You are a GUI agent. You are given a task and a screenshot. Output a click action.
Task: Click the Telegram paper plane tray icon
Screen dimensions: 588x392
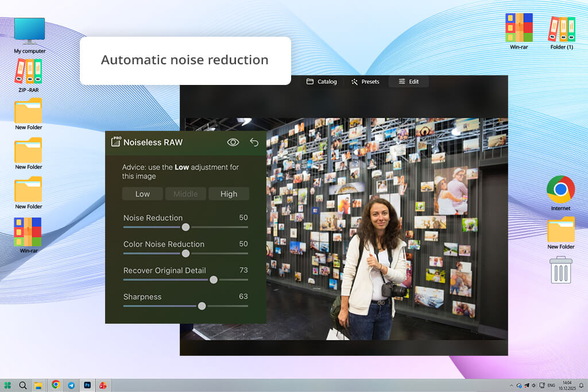pos(527,385)
